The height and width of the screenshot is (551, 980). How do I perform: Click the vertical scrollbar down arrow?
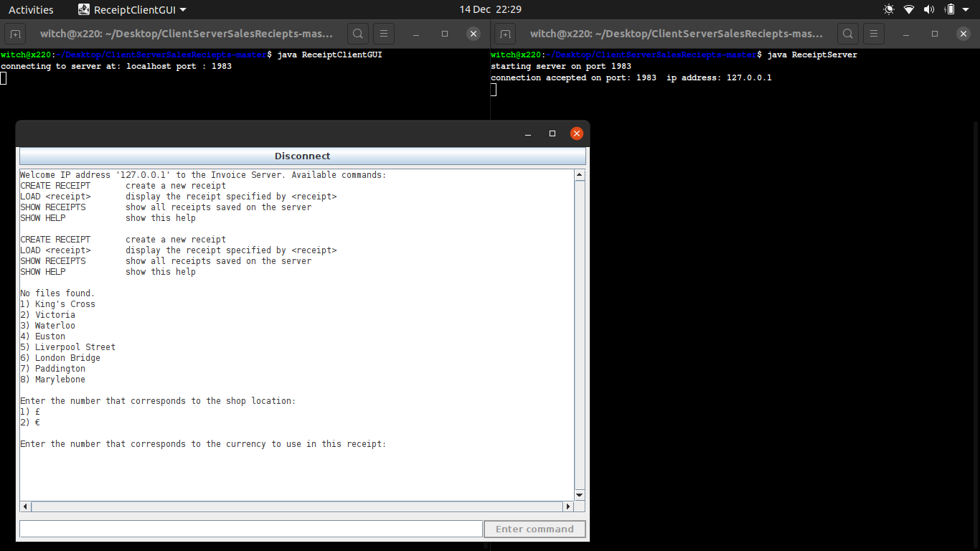[580, 495]
